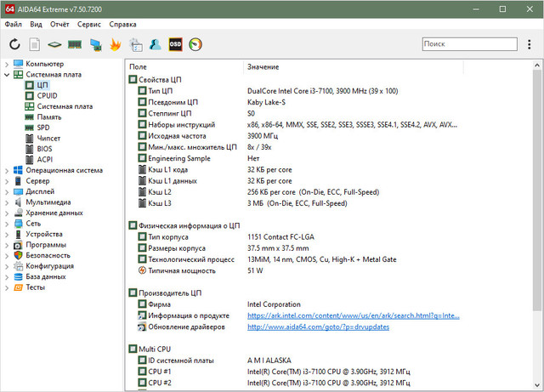Expand the Хранение данных node
Screen dimensions: 544x392
[x=7, y=213]
